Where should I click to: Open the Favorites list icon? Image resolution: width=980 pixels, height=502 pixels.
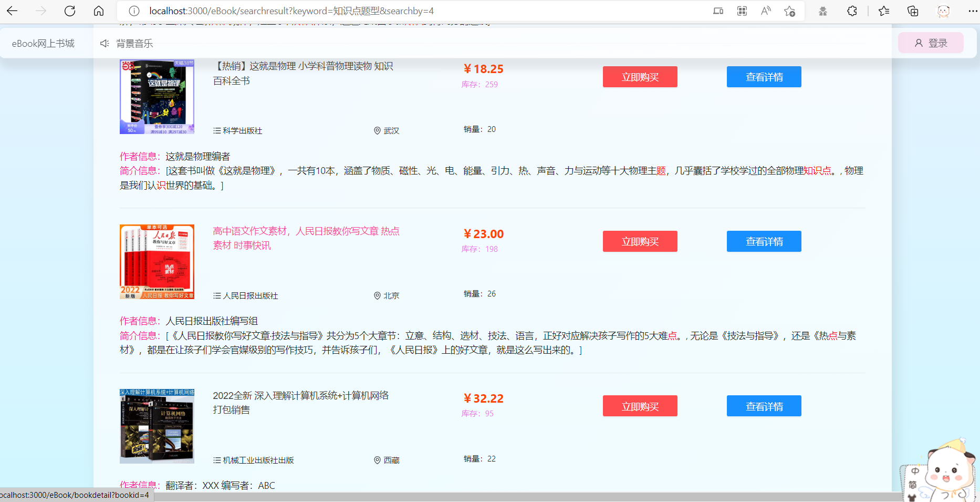coord(884,11)
